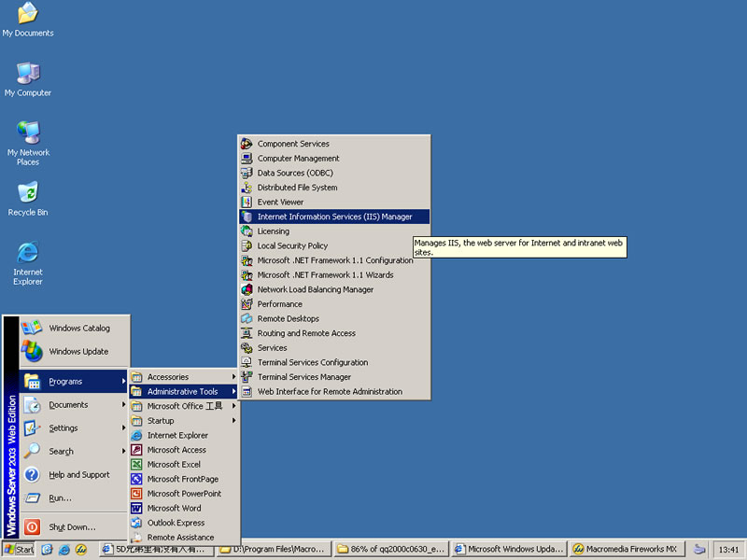Switch to D:\Program Files\Macro... taskbar button

[x=274, y=549]
